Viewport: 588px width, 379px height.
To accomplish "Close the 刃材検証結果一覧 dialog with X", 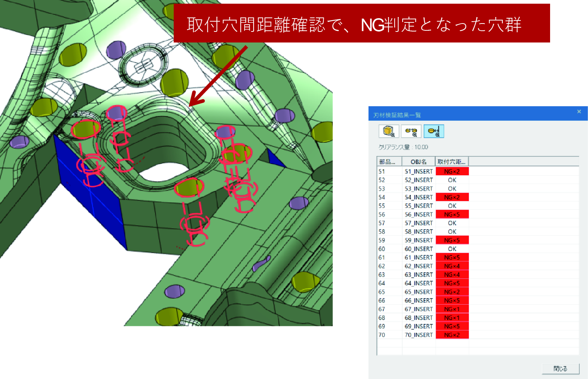I will 579,112.
